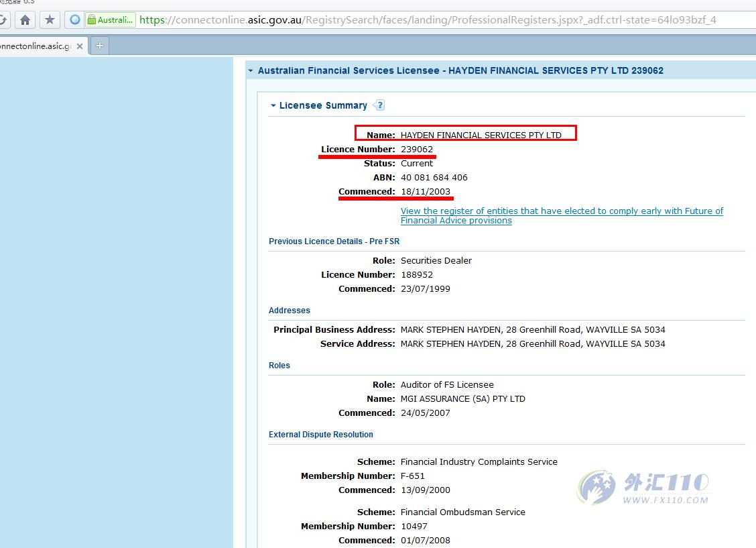Click the reload page icon
756x548 pixels.
click(x=3, y=19)
